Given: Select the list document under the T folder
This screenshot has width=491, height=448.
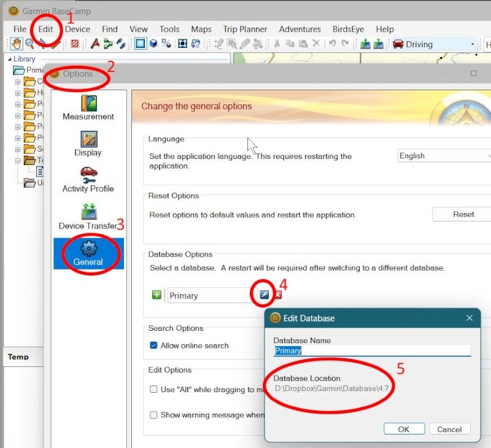Looking at the screenshot, I should (39, 171).
